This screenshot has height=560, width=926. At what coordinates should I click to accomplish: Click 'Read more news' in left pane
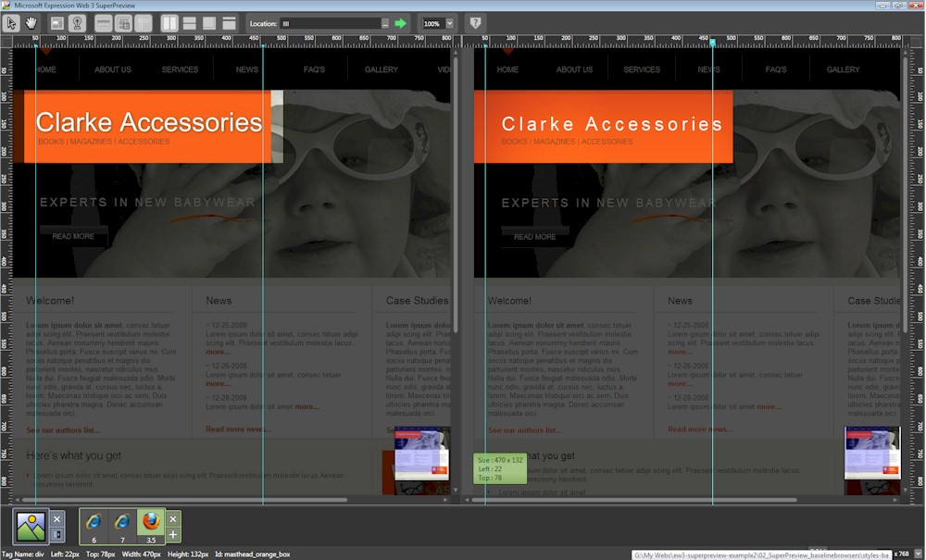(x=238, y=429)
